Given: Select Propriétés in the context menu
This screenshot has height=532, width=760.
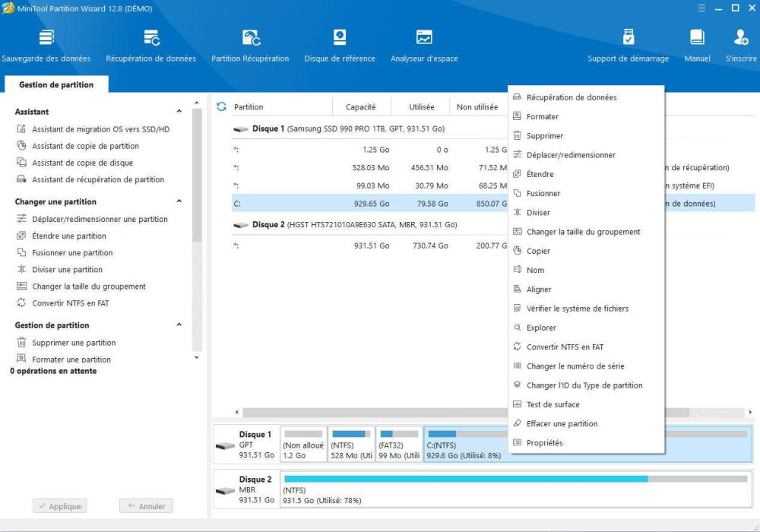Looking at the screenshot, I should pyautogui.click(x=544, y=443).
